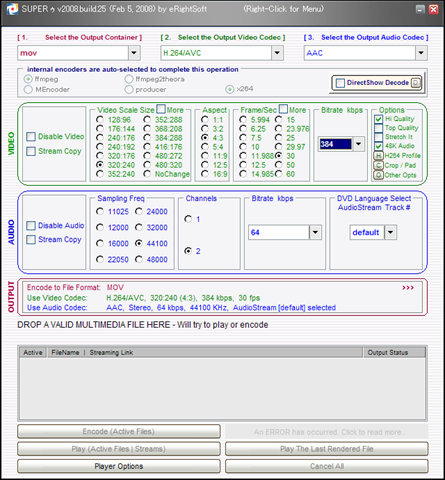Click Play The Last Rendered File

point(327,449)
